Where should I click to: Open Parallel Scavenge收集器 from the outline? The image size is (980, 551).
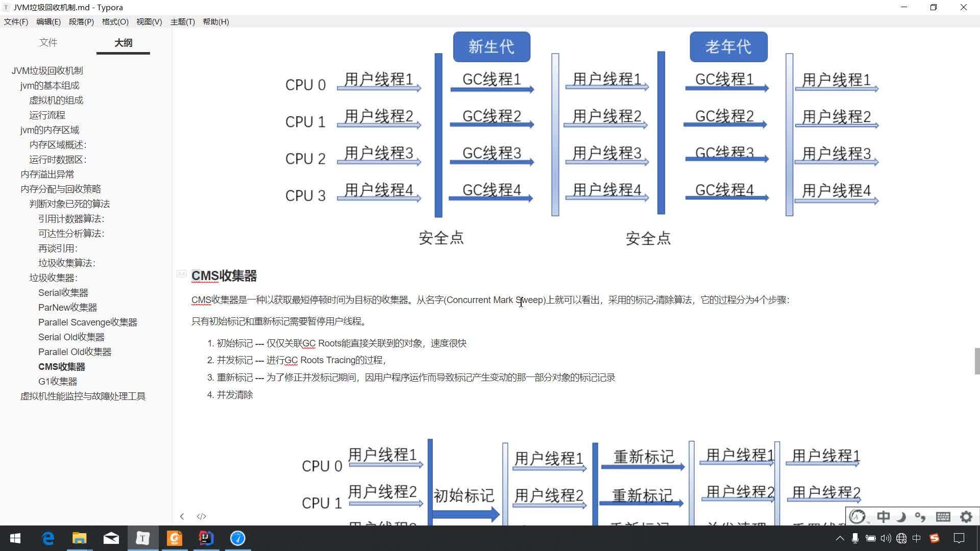pyautogui.click(x=87, y=322)
